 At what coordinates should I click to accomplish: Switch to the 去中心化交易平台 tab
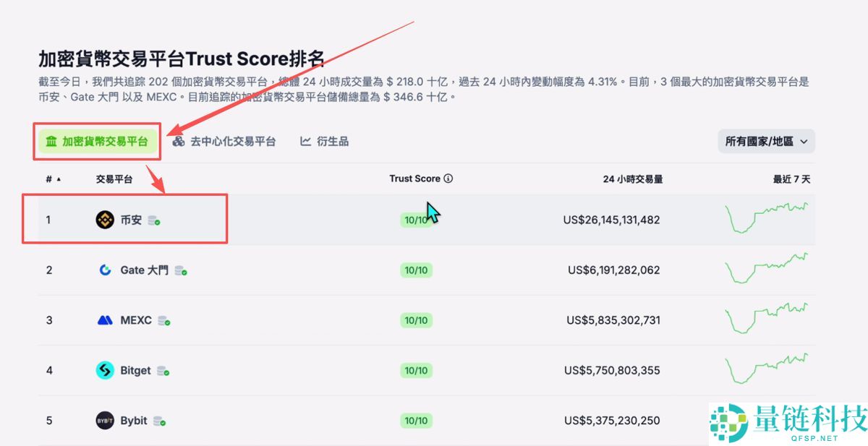pyautogui.click(x=224, y=142)
